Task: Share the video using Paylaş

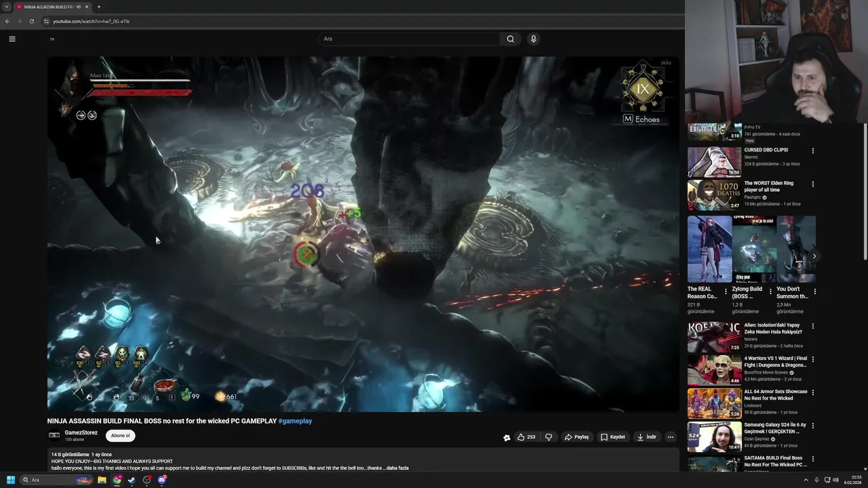Action: point(577,437)
